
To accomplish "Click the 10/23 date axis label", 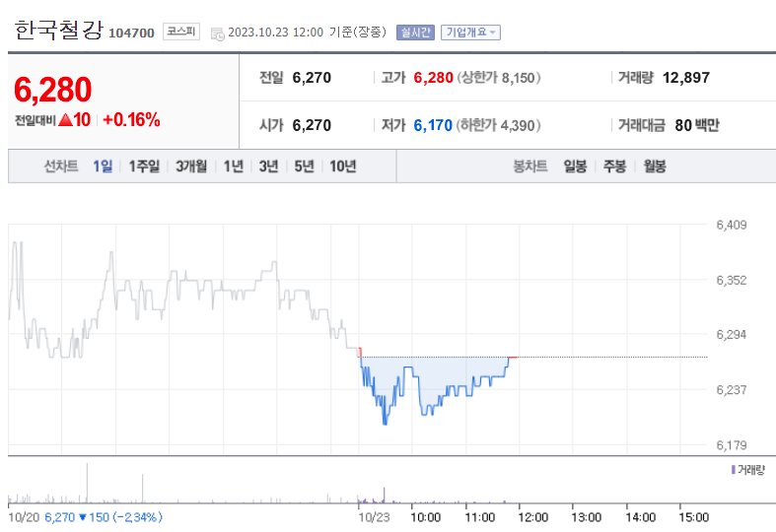I will click(x=374, y=517).
